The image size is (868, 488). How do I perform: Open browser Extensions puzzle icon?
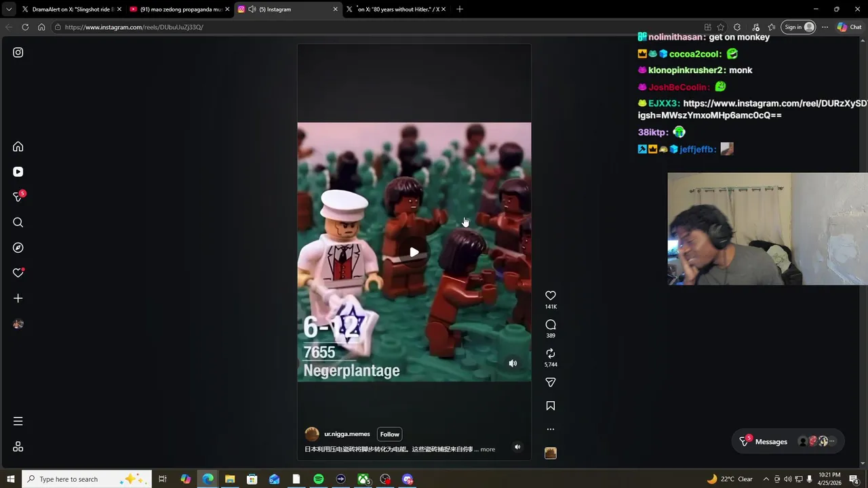click(x=737, y=27)
